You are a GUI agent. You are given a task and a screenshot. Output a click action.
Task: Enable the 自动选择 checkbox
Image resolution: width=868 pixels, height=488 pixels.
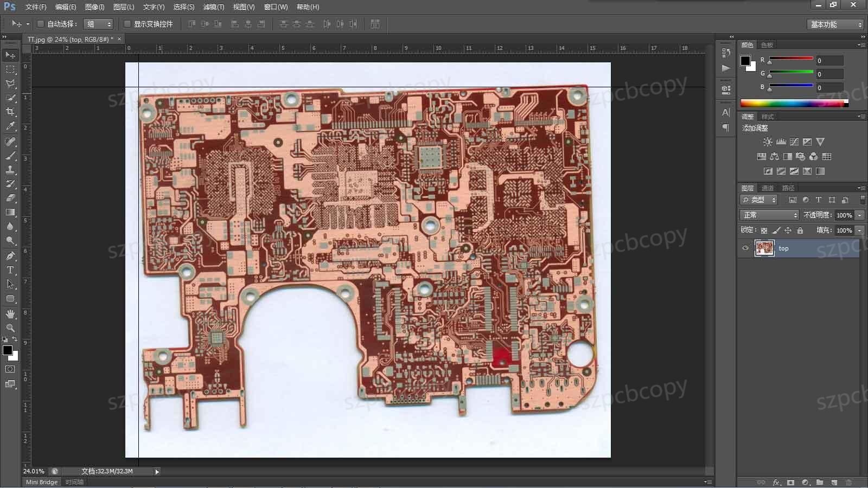[40, 24]
